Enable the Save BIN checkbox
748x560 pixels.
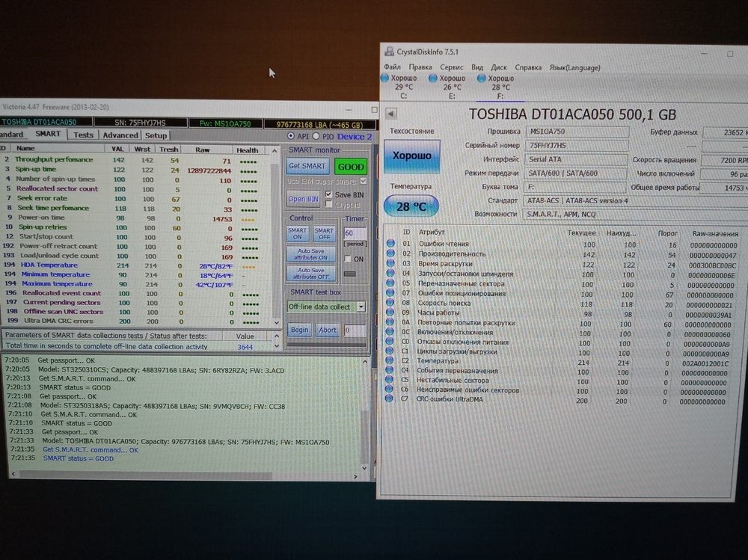click(329, 194)
